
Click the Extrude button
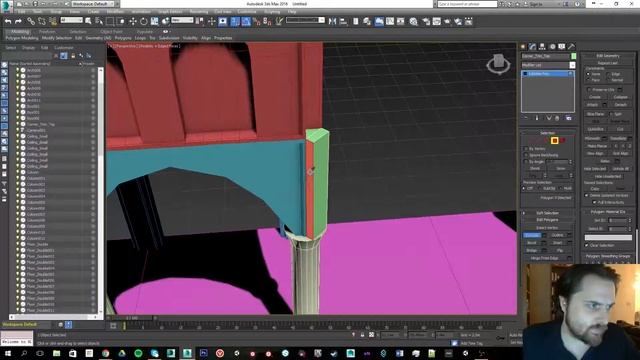532,236
